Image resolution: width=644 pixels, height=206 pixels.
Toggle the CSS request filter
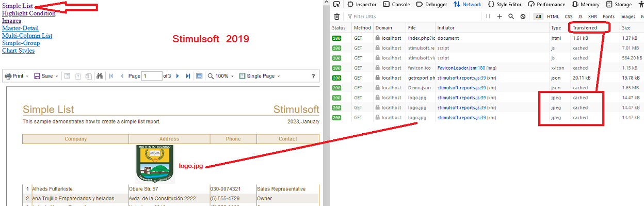pyautogui.click(x=568, y=17)
